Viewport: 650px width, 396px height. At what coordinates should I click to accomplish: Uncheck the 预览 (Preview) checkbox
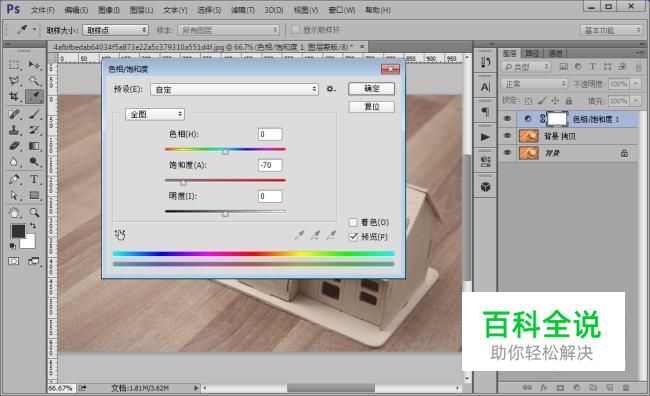pyautogui.click(x=353, y=237)
